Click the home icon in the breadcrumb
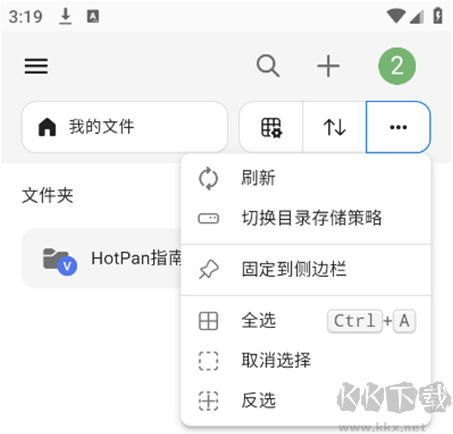 tap(47, 127)
